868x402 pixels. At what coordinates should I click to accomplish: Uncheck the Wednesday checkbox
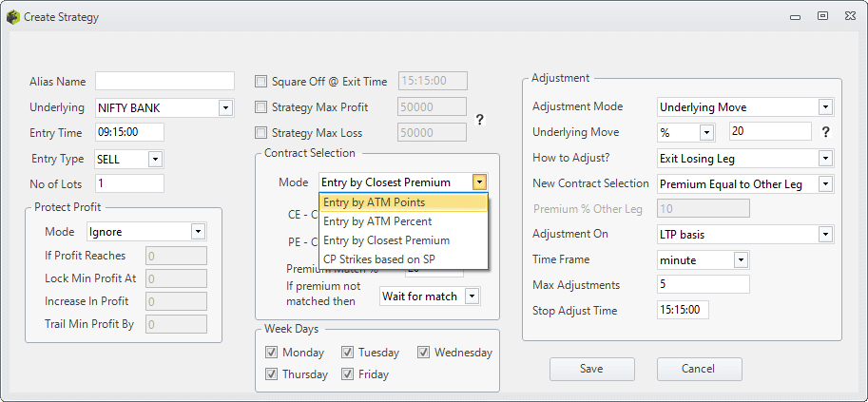coord(423,353)
